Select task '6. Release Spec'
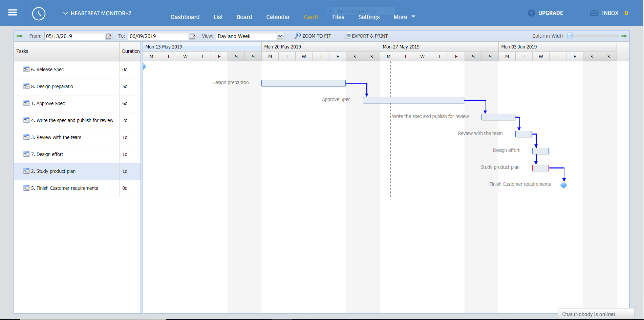This screenshot has height=320, width=644. click(x=47, y=69)
